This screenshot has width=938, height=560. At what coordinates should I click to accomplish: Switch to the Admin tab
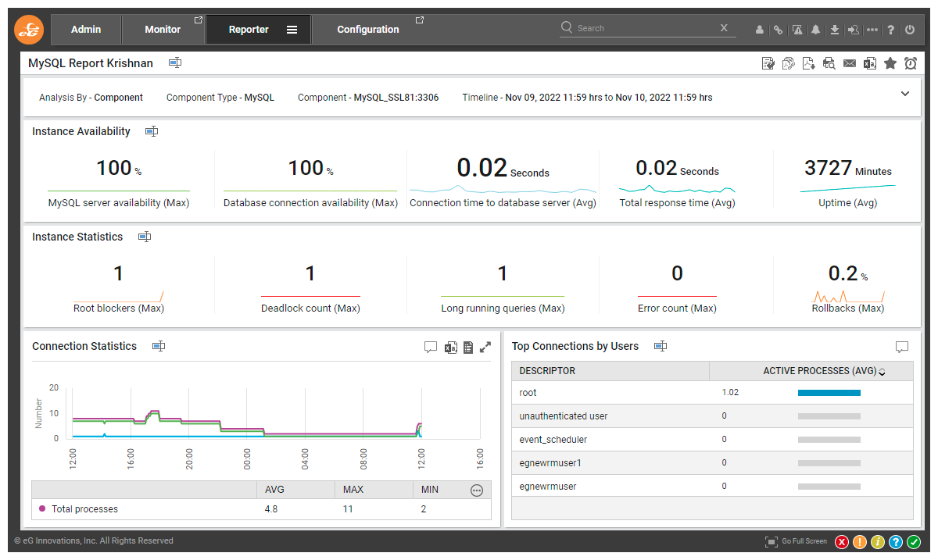point(86,30)
